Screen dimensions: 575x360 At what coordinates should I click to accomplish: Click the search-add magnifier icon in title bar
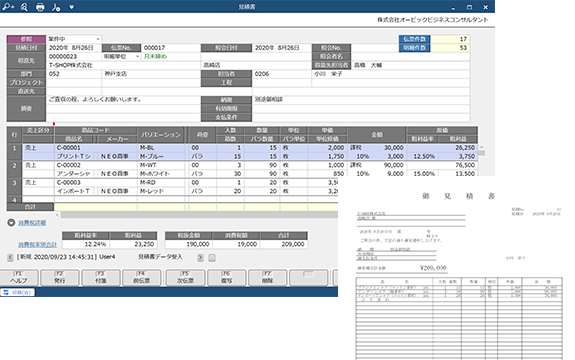8,7
